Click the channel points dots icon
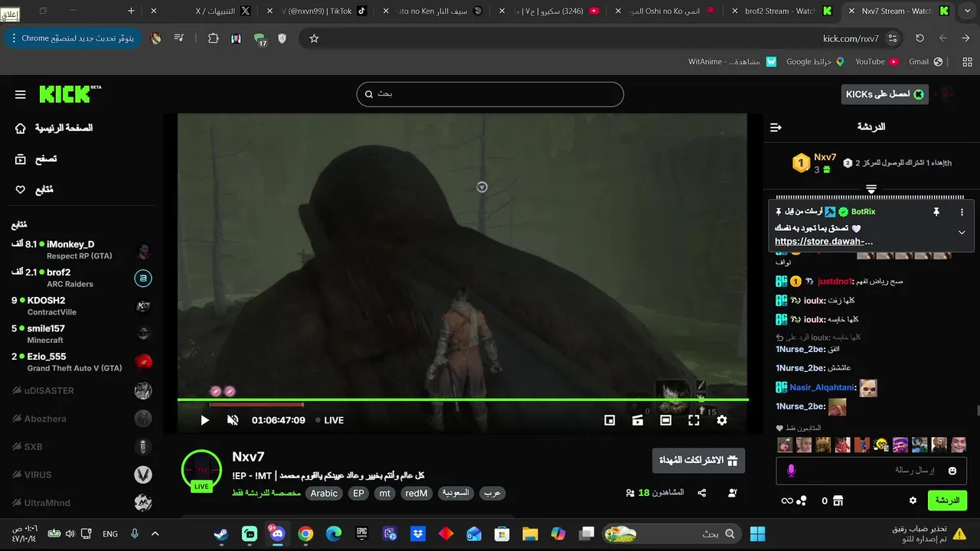This screenshot has height=551, width=980. 802,500
